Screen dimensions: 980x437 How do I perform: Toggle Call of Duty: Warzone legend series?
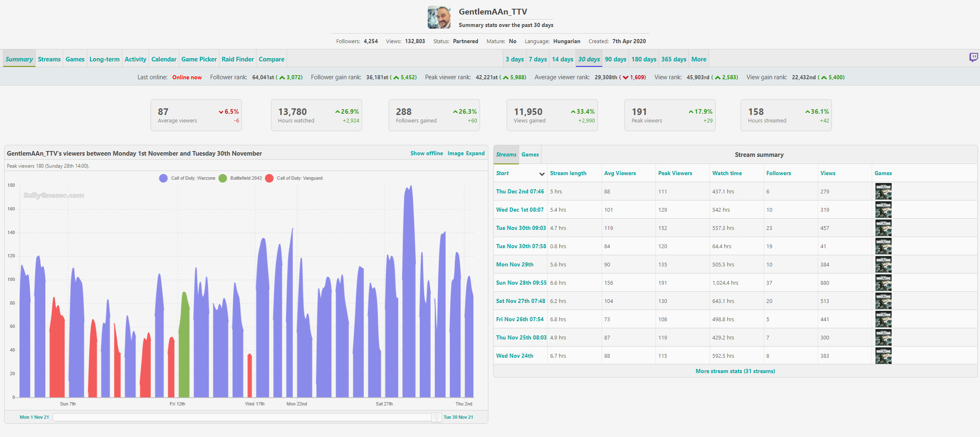pyautogui.click(x=188, y=178)
